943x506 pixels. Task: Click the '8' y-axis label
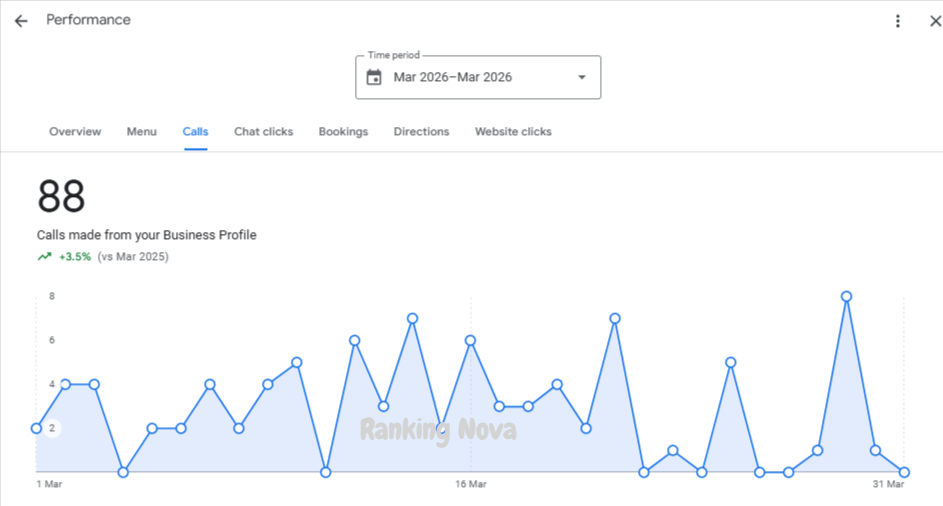[x=52, y=296]
